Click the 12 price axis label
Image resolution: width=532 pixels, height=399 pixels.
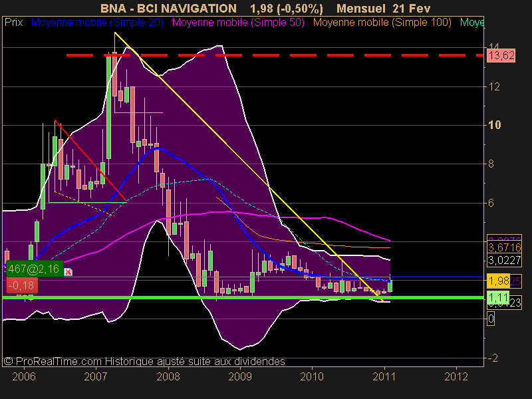click(x=494, y=87)
